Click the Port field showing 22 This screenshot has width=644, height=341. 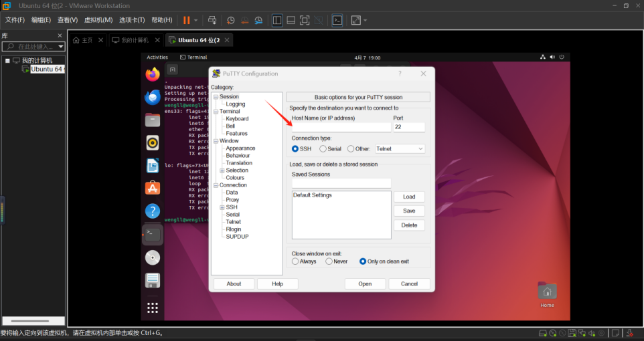pyautogui.click(x=409, y=127)
